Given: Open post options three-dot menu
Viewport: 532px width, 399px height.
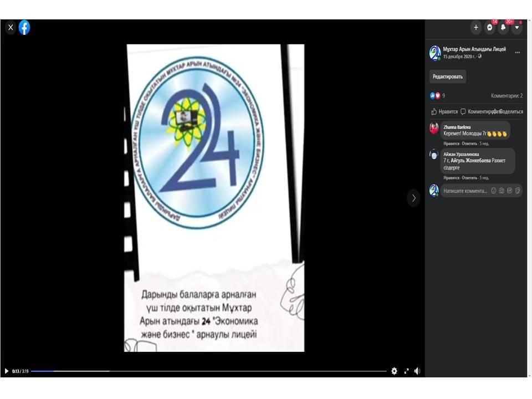Looking at the screenshot, I should coord(517,53).
